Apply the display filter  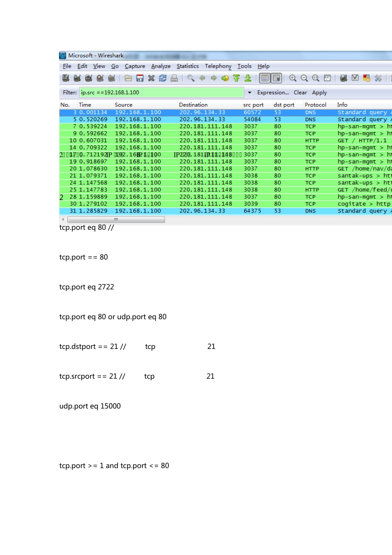point(319,92)
